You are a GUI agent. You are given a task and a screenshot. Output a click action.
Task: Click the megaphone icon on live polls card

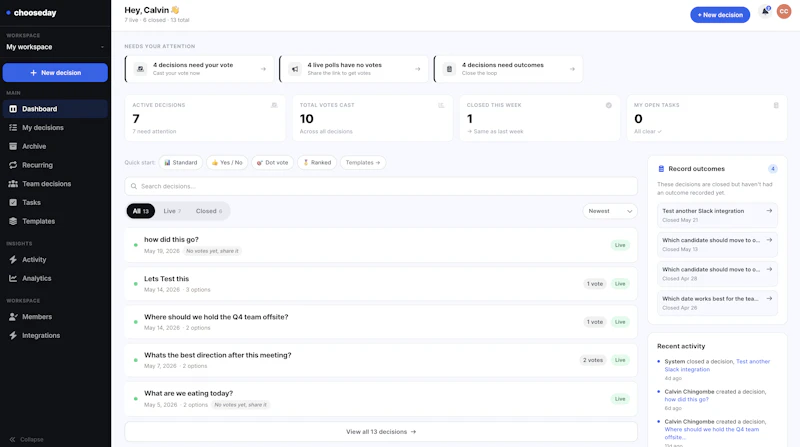point(295,69)
